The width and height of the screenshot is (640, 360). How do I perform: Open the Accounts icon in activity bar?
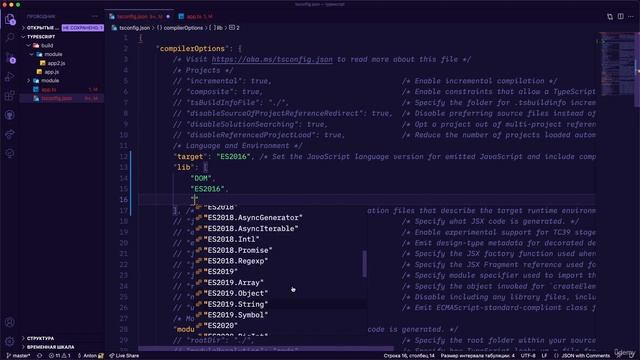[x=10, y=322]
